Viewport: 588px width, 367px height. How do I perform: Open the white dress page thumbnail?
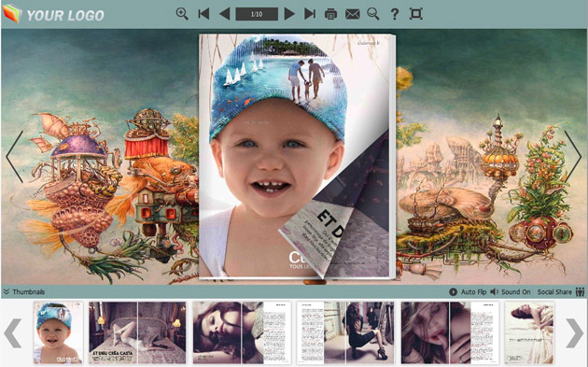tap(529, 332)
